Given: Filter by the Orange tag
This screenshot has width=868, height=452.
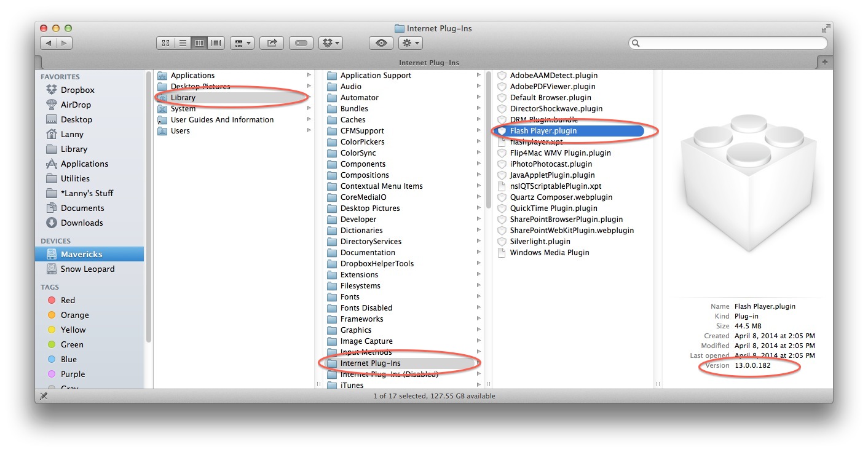Looking at the screenshot, I should point(74,315).
